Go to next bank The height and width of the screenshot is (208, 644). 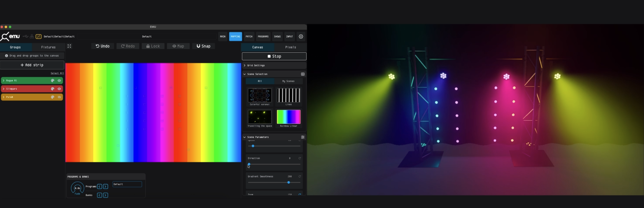pyautogui.click(x=106, y=195)
